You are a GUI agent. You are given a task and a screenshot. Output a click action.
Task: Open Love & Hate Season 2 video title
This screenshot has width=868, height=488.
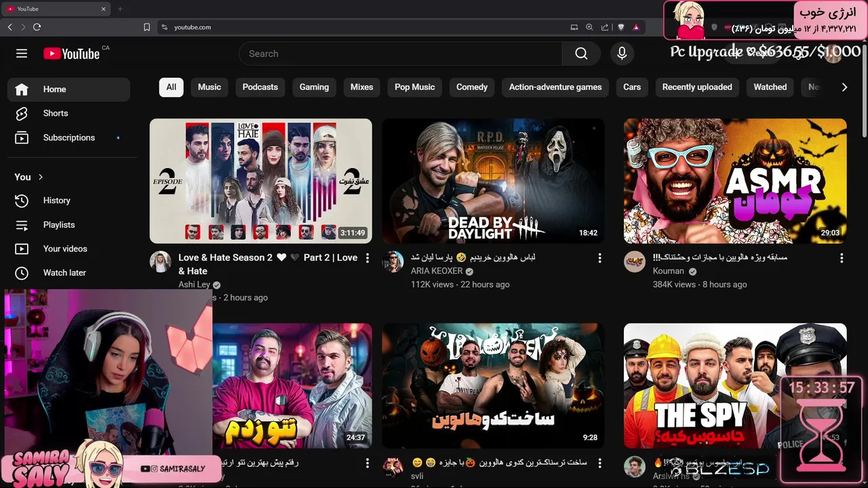(x=268, y=264)
